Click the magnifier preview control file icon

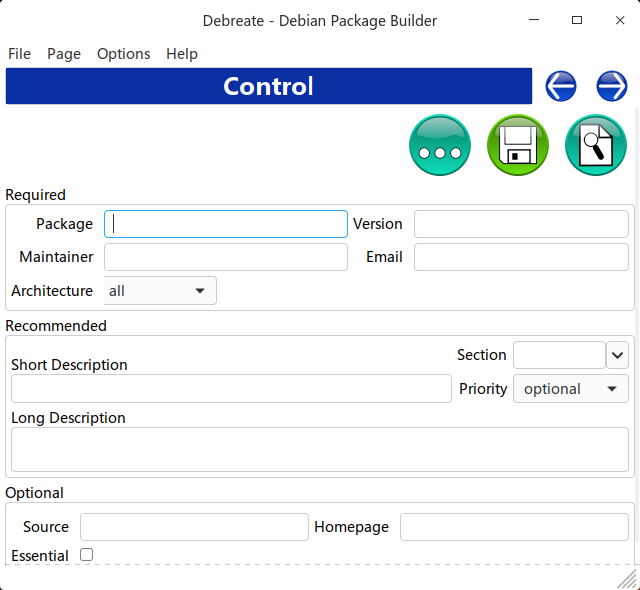coord(596,146)
